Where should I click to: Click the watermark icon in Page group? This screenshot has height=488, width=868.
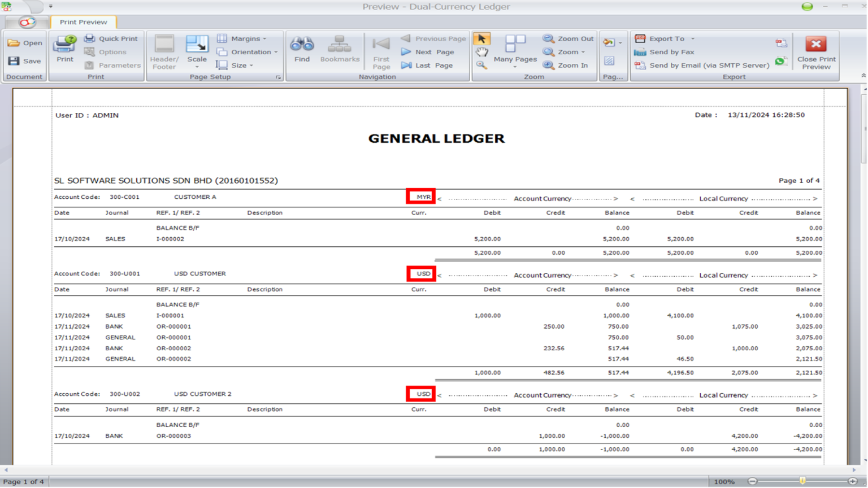[x=609, y=61]
